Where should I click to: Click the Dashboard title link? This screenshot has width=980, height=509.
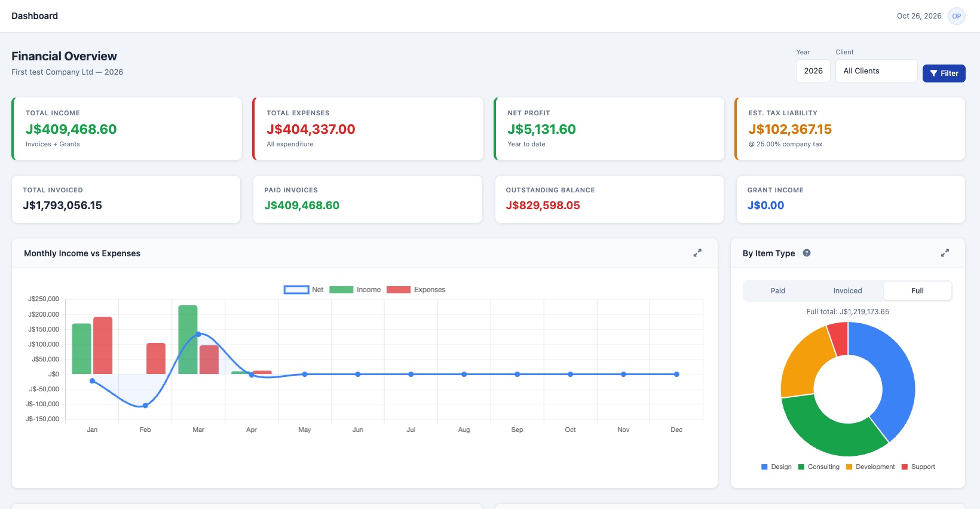pyautogui.click(x=35, y=16)
